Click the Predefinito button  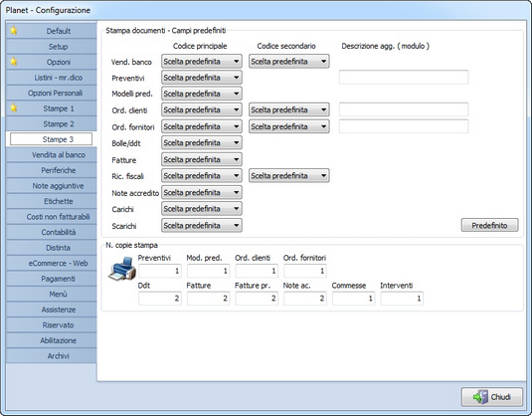coord(489,225)
